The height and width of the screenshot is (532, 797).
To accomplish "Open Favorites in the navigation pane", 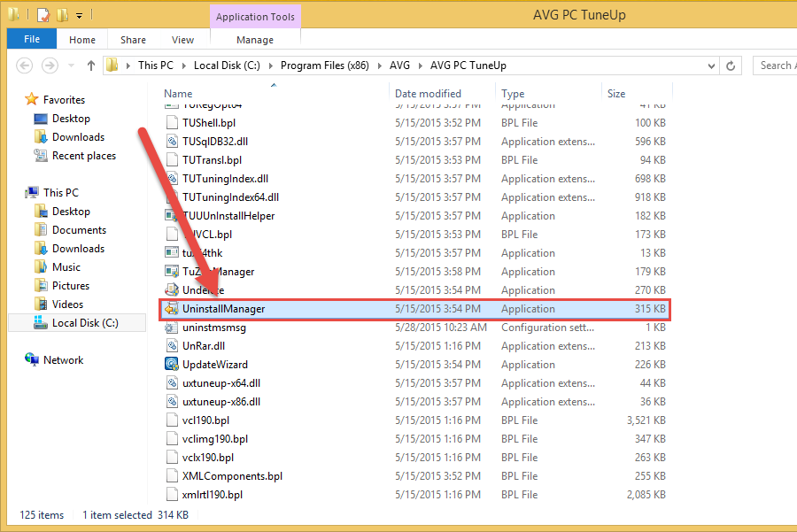I will (x=64, y=100).
